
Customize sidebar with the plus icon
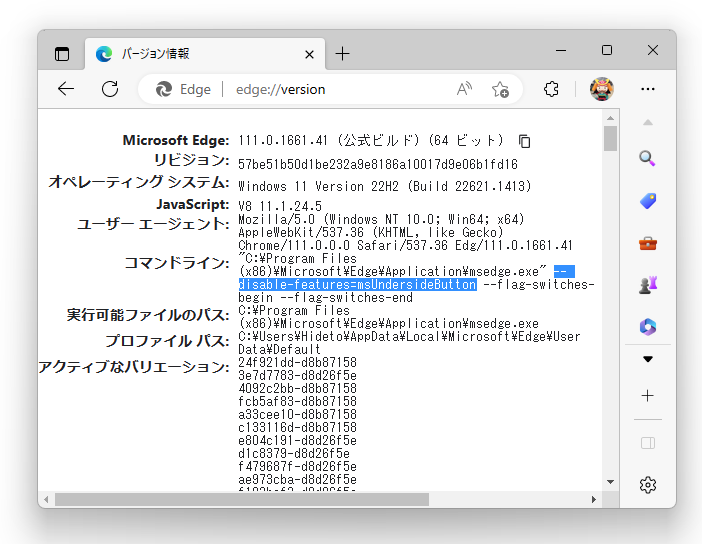pyautogui.click(x=647, y=396)
